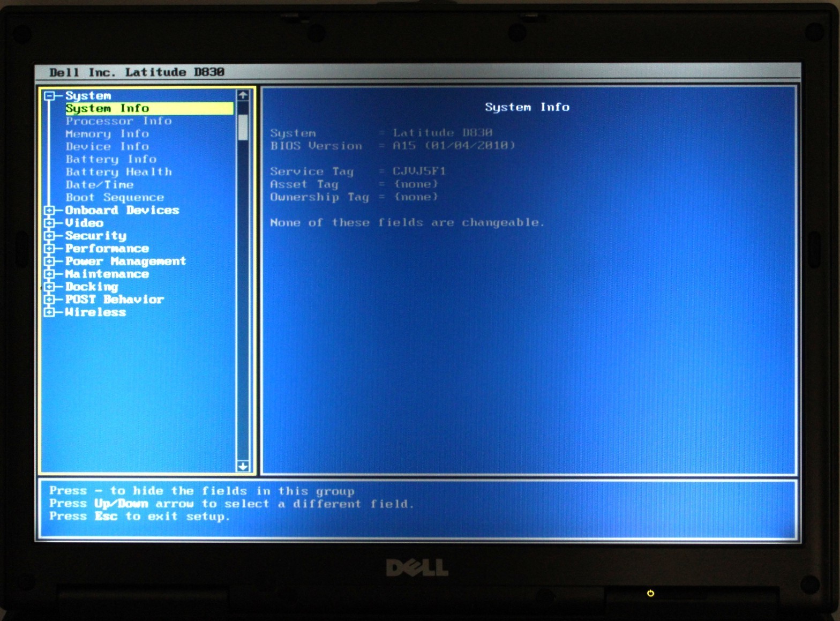The width and height of the screenshot is (840, 621).
Task: Expand the POST Behavior group
Action: (x=49, y=300)
